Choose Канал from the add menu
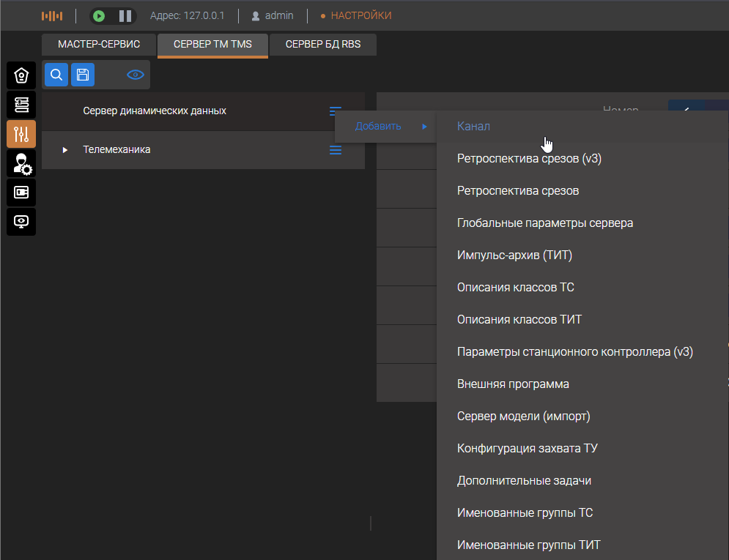 (473, 127)
